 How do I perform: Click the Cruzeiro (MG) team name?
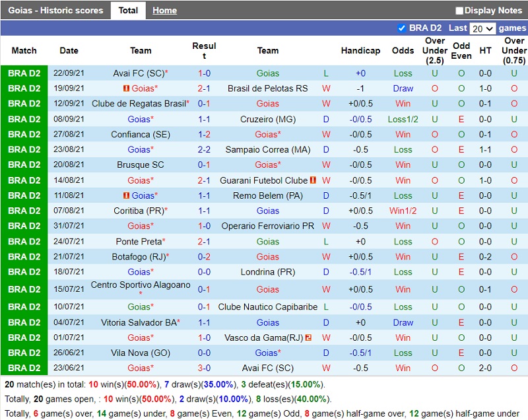point(267,119)
